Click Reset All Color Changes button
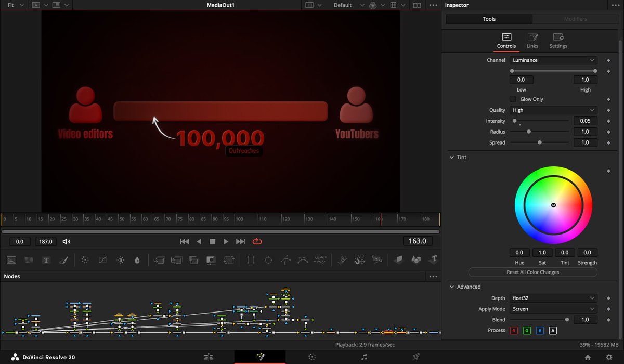The height and width of the screenshot is (364, 624). coord(533,272)
